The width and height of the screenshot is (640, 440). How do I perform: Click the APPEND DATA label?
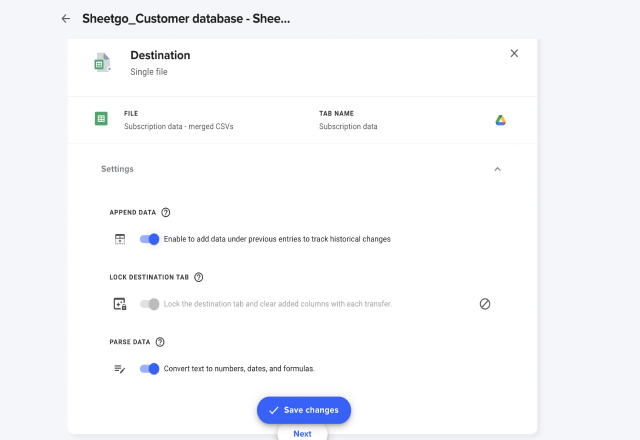tap(133, 213)
